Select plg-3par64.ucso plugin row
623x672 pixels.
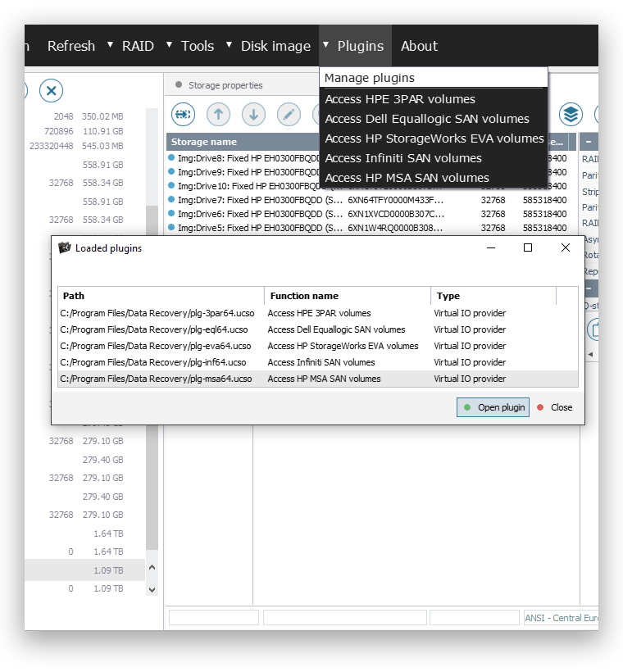[318, 313]
